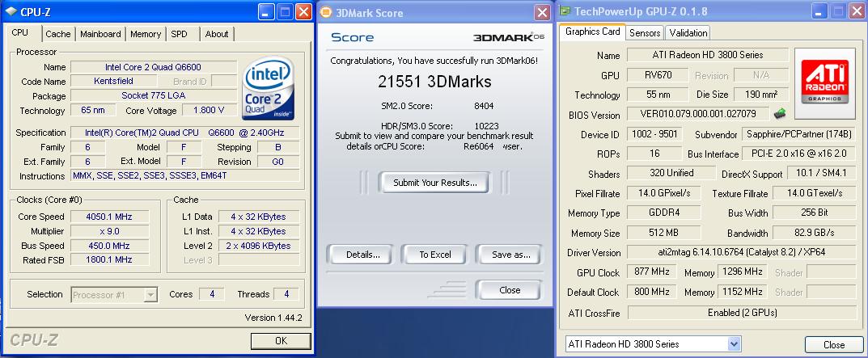Switch to the CPU tab in CPU-Z
The image size is (868, 358).
[20, 32]
